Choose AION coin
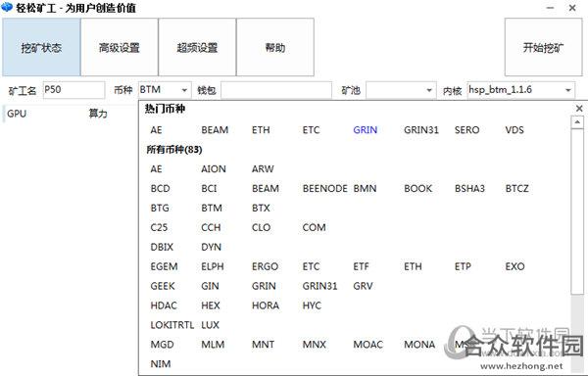Image resolution: width=588 pixels, height=376 pixels. (x=214, y=168)
